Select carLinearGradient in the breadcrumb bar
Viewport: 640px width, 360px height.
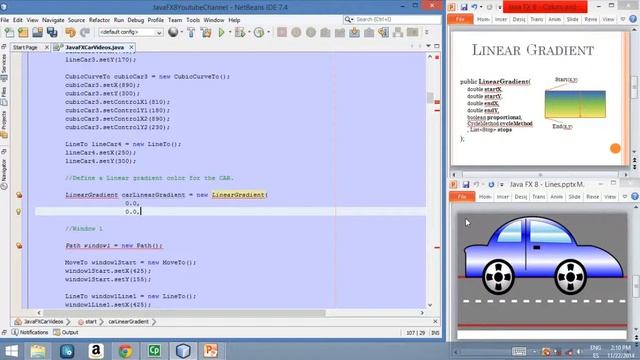click(x=129, y=322)
